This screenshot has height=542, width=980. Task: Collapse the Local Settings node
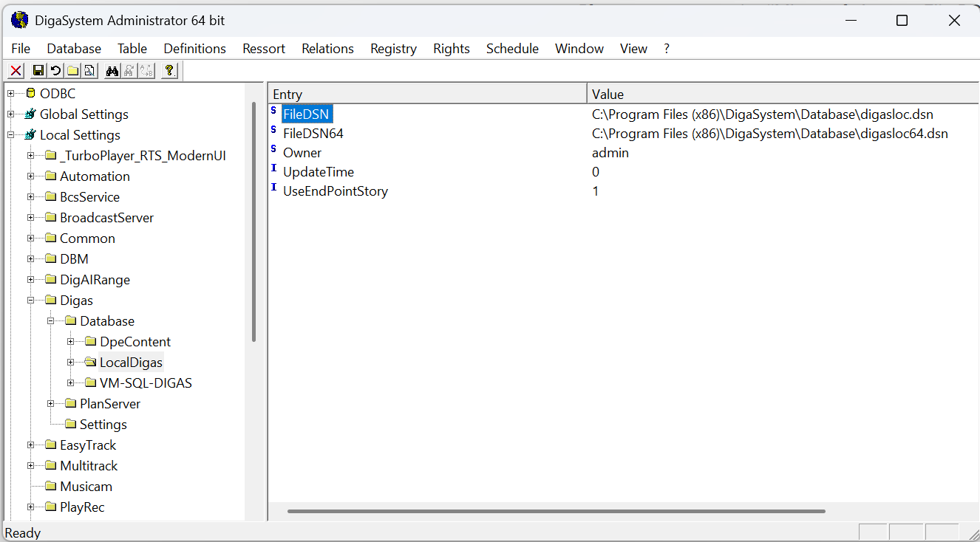[x=11, y=135]
